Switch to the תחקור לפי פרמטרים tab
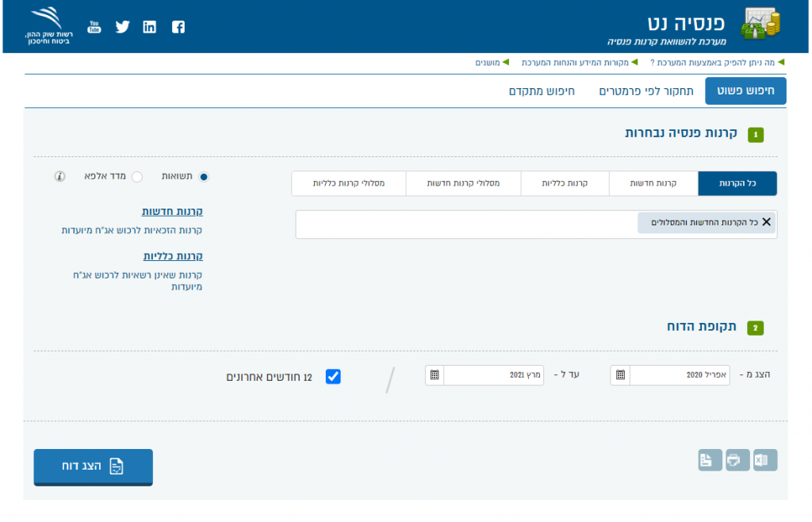 click(645, 91)
